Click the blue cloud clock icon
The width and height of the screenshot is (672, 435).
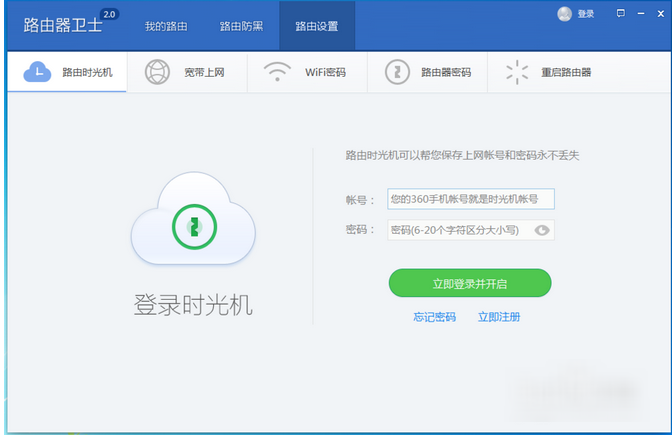pyautogui.click(x=37, y=72)
